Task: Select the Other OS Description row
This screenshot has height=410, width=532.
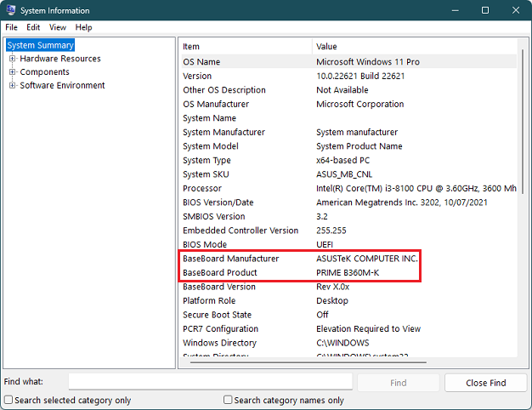Action: click(x=349, y=89)
